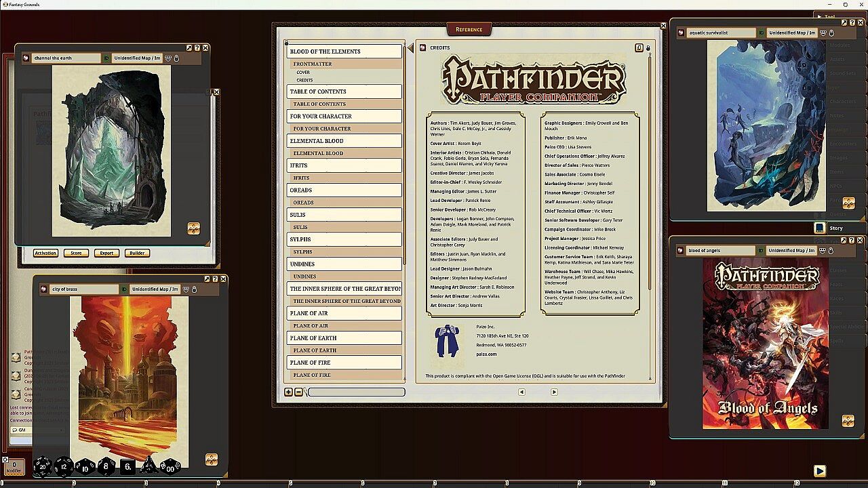
Task: Click the Modifier box showing 0
Action: click(14, 467)
